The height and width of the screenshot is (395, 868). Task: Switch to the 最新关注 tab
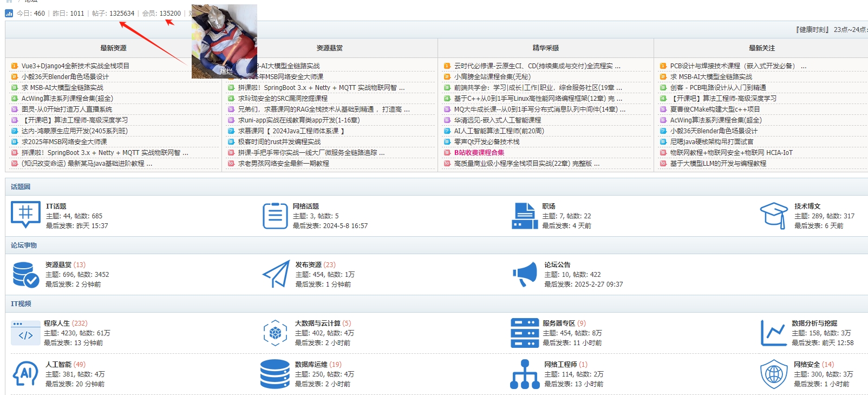pos(762,48)
